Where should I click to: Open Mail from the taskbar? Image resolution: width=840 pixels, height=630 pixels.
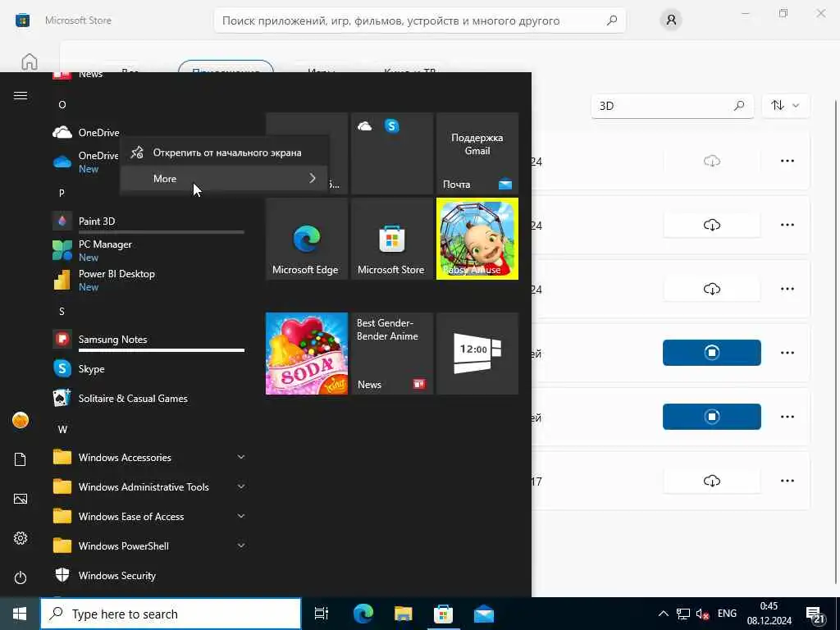pos(484,614)
